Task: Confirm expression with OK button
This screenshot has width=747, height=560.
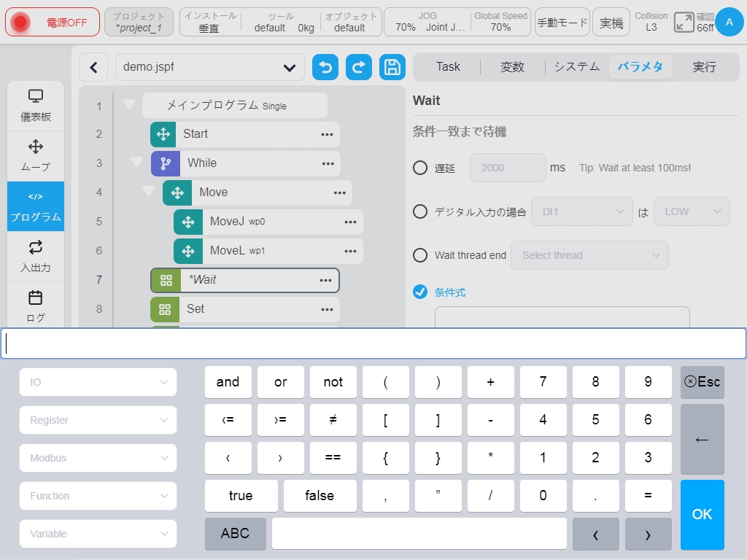Action: pyautogui.click(x=703, y=515)
